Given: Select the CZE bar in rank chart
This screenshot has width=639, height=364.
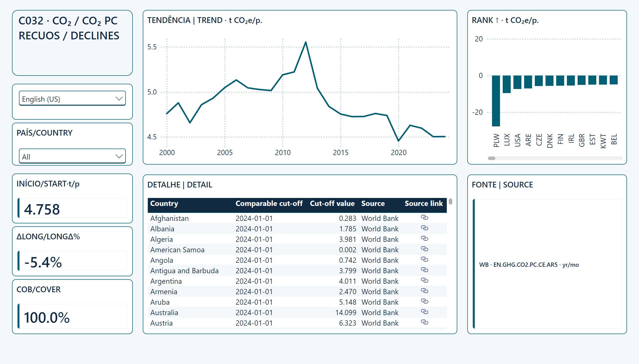Looking at the screenshot, I should click(539, 81).
